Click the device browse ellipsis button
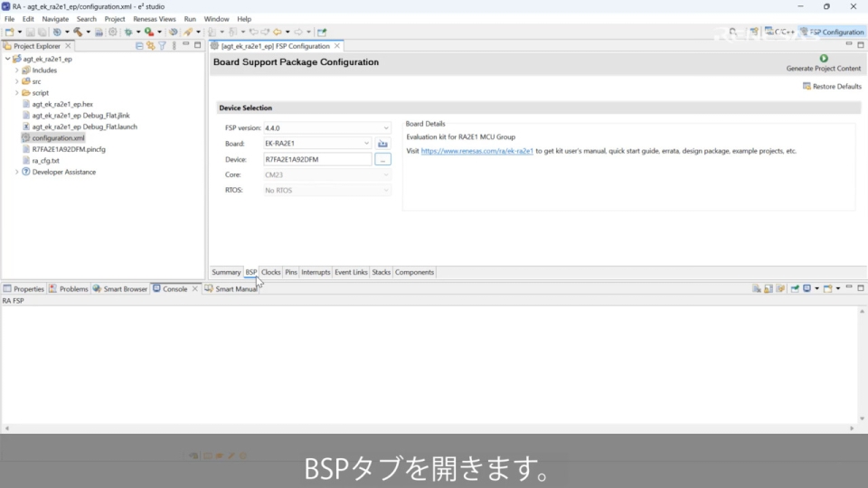This screenshot has width=868, height=488. [382, 159]
